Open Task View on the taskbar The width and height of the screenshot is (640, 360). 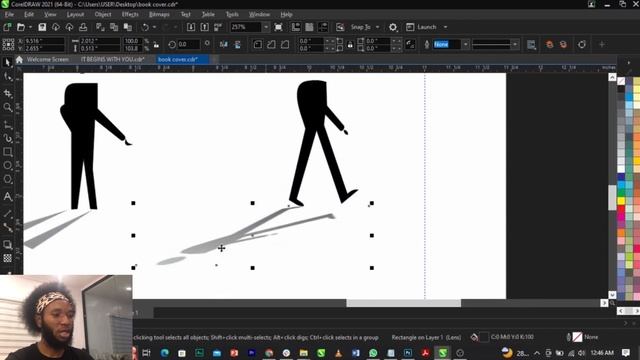(147, 353)
